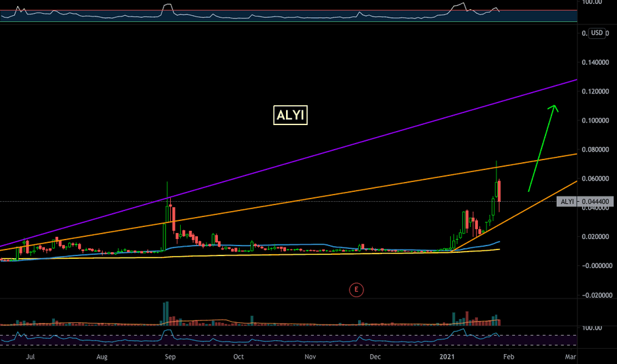Click the Sep date axis label

(x=170, y=357)
